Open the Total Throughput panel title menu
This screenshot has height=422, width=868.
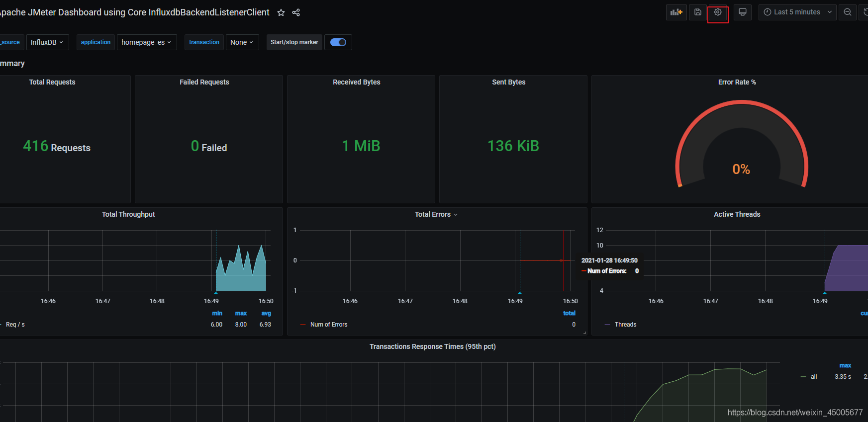coord(128,214)
